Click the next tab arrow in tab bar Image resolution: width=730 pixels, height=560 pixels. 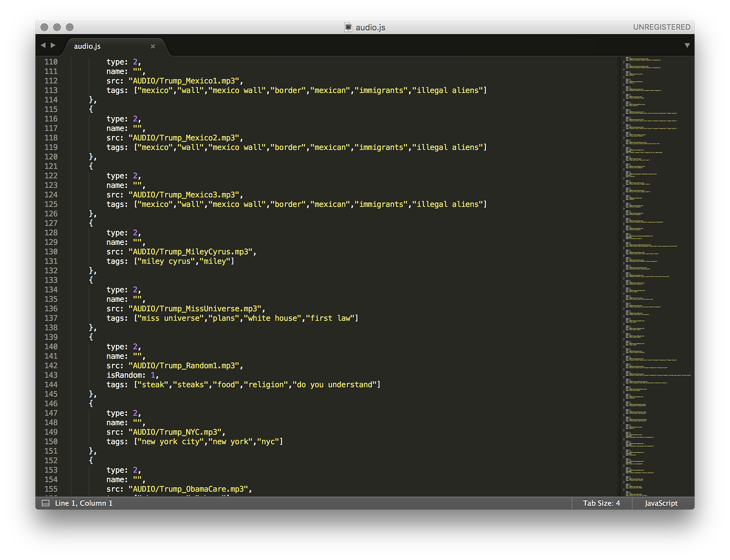53,45
